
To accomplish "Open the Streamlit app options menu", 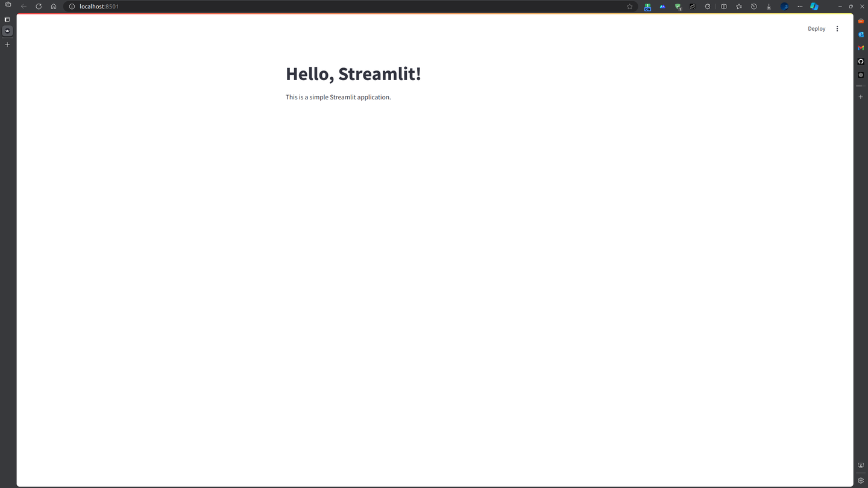I will (837, 28).
